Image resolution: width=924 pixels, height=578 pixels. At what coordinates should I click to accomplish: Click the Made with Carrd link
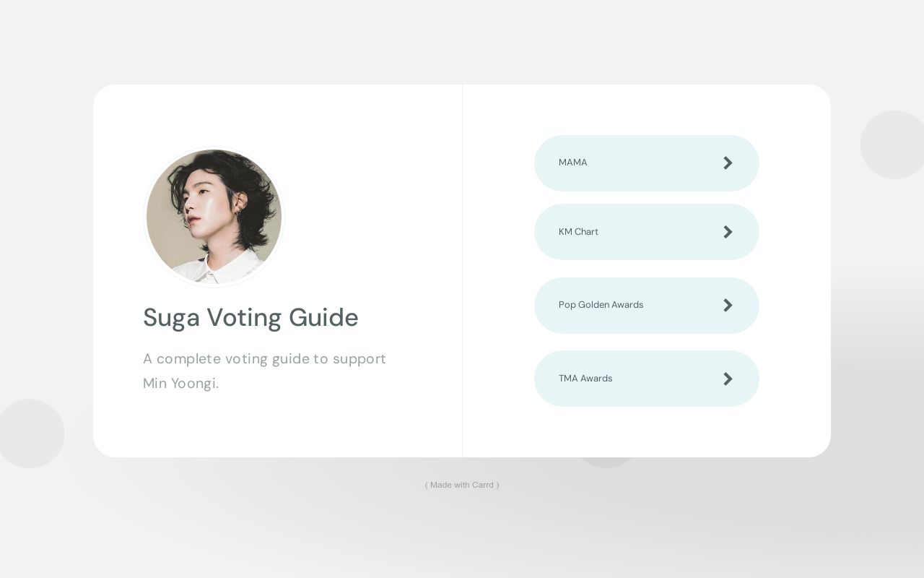462,485
